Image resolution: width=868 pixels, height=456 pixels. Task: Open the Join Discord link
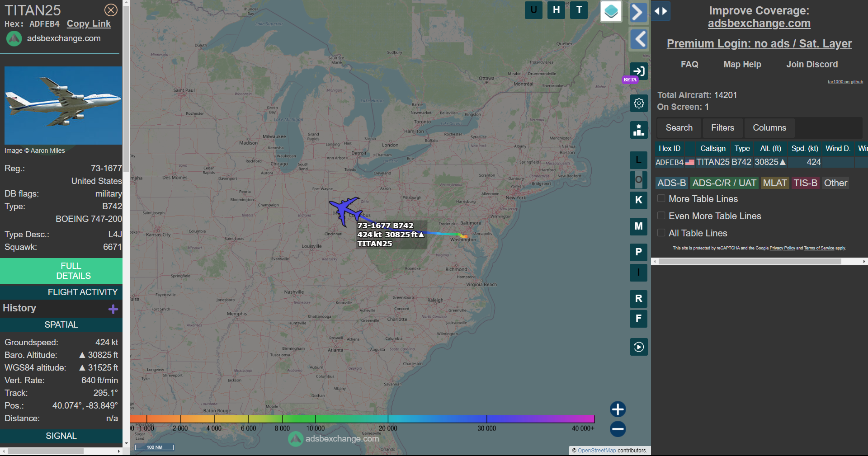[812, 64]
